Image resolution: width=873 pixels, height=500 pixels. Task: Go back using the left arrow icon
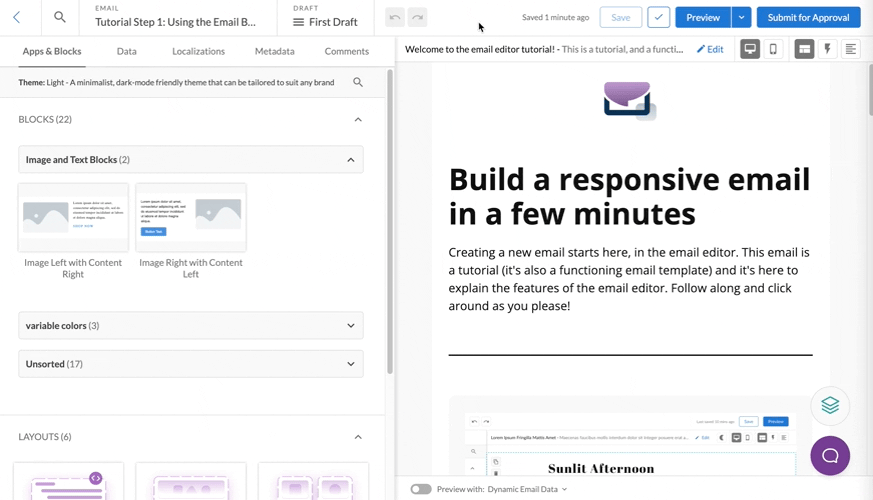tap(17, 17)
